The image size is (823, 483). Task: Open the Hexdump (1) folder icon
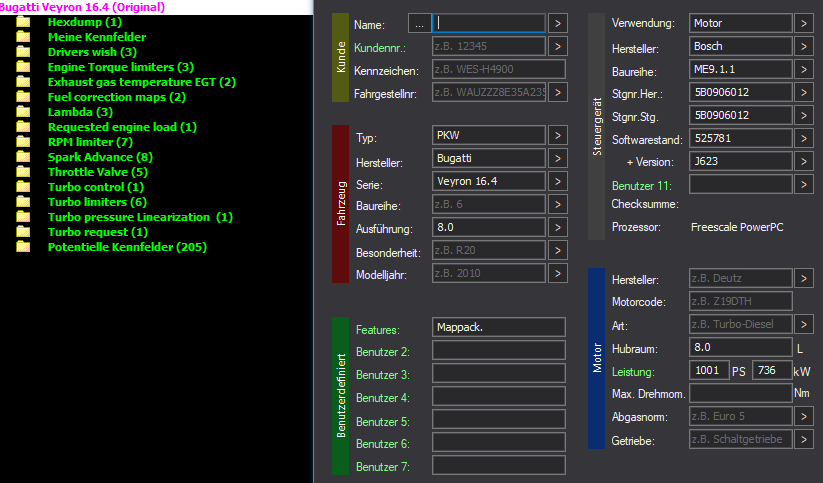[x=23, y=22]
